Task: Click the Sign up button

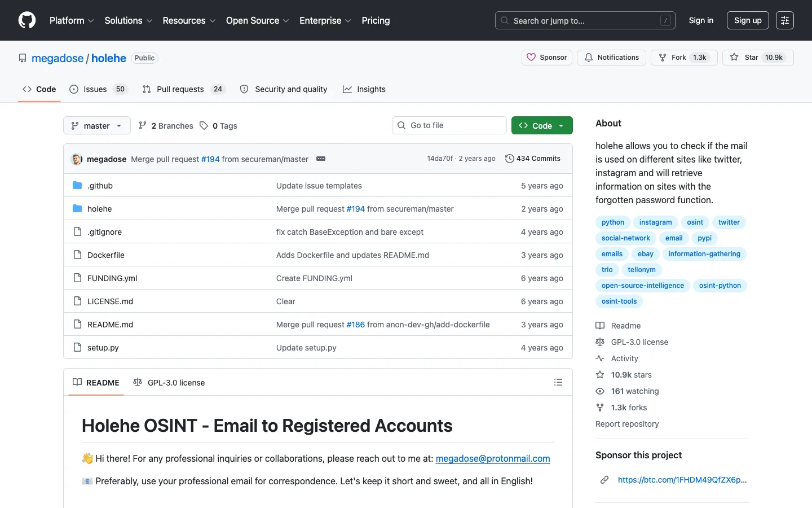Action: point(748,20)
